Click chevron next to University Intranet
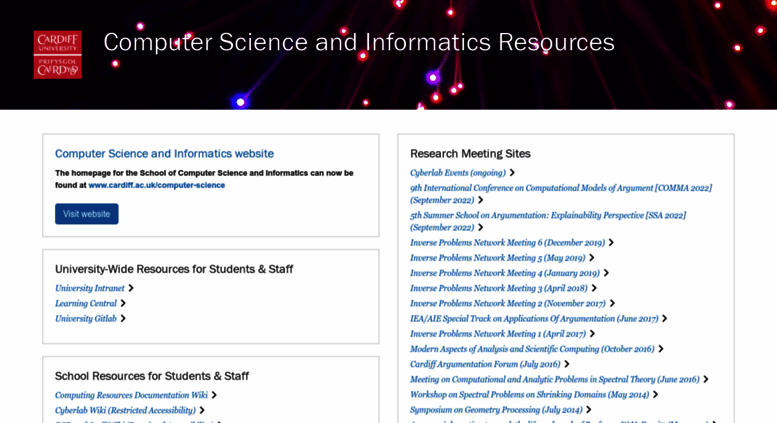The width and height of the screenshot is (777, 423). coord(131,288)
